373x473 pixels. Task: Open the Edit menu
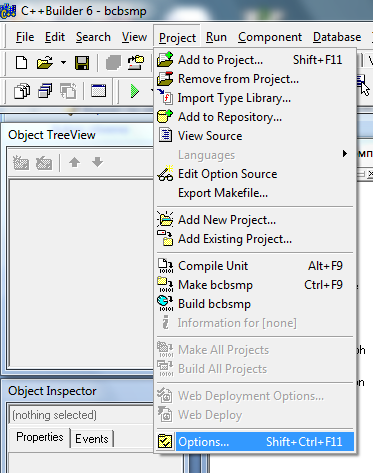[x=55, y=37]
